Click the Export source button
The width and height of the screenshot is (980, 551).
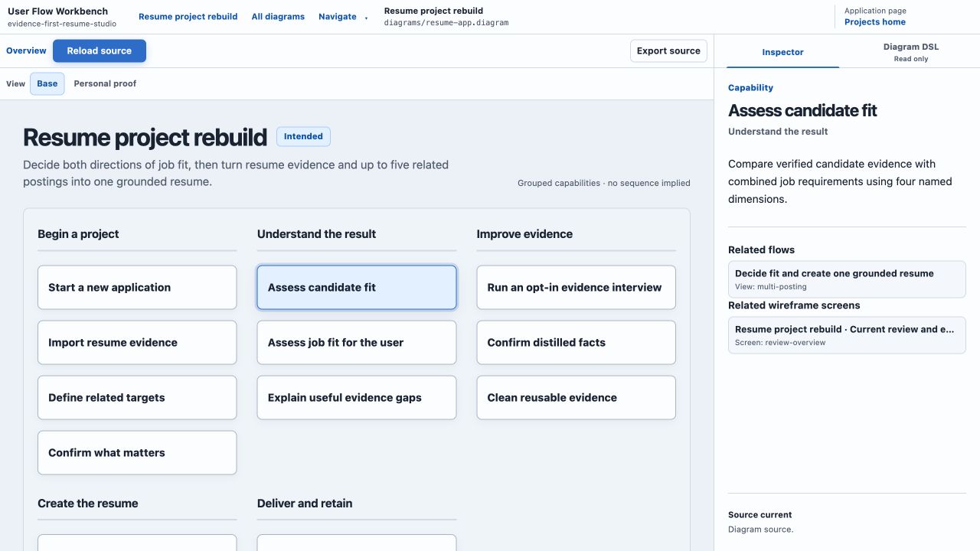point(668,51)
